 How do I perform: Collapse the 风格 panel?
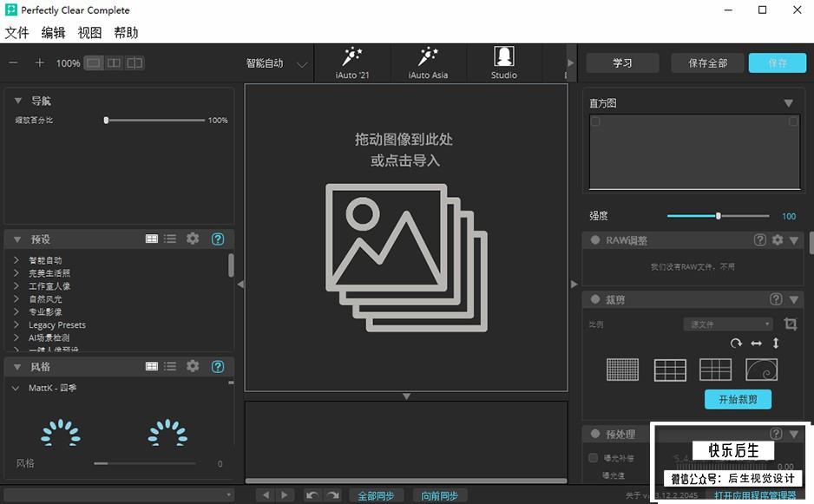coord(17,367)
